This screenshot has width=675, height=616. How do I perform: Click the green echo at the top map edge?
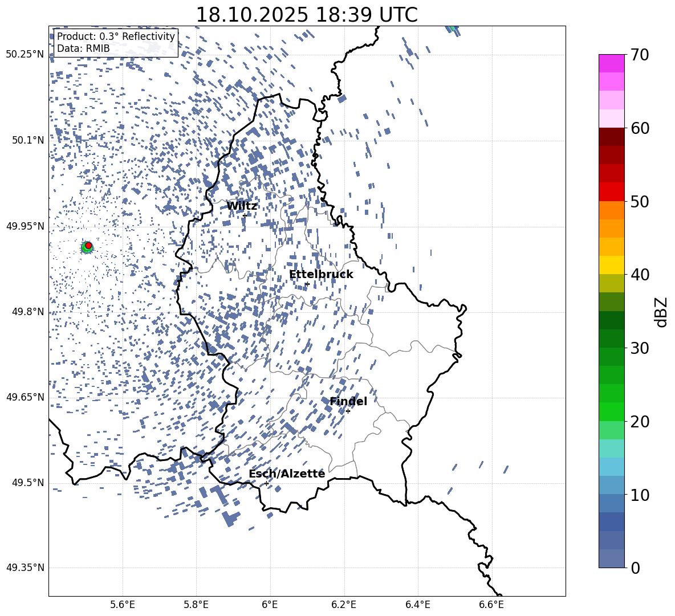(453, 28)
